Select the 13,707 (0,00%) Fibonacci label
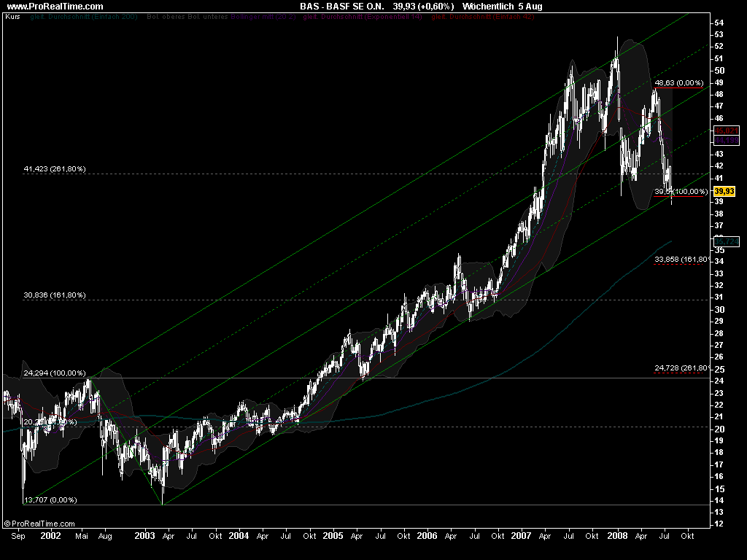Viewport: 747px width, 560px height. point(50,500)
